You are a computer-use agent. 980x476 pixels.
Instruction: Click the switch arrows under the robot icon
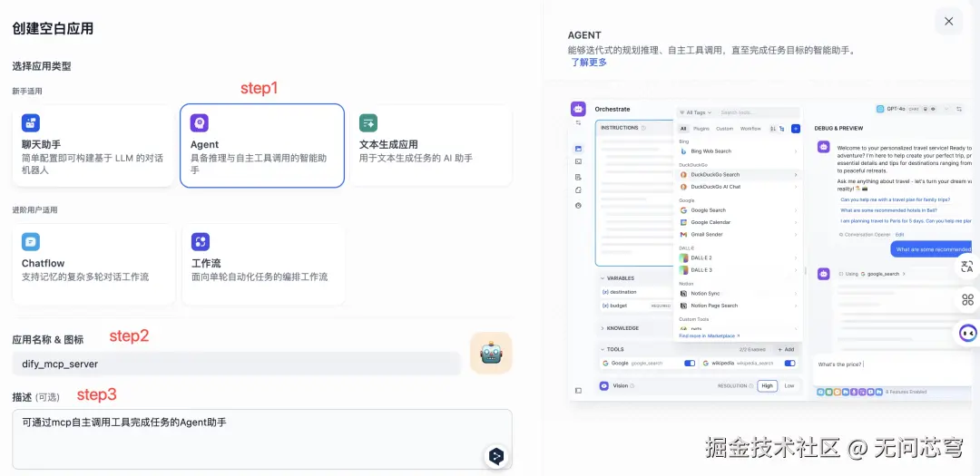coord(578,123)
